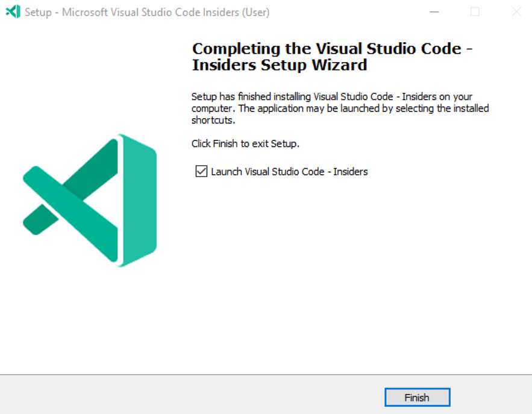
Task: Minimize the Setup window
Action: click(x=434, y=12)
